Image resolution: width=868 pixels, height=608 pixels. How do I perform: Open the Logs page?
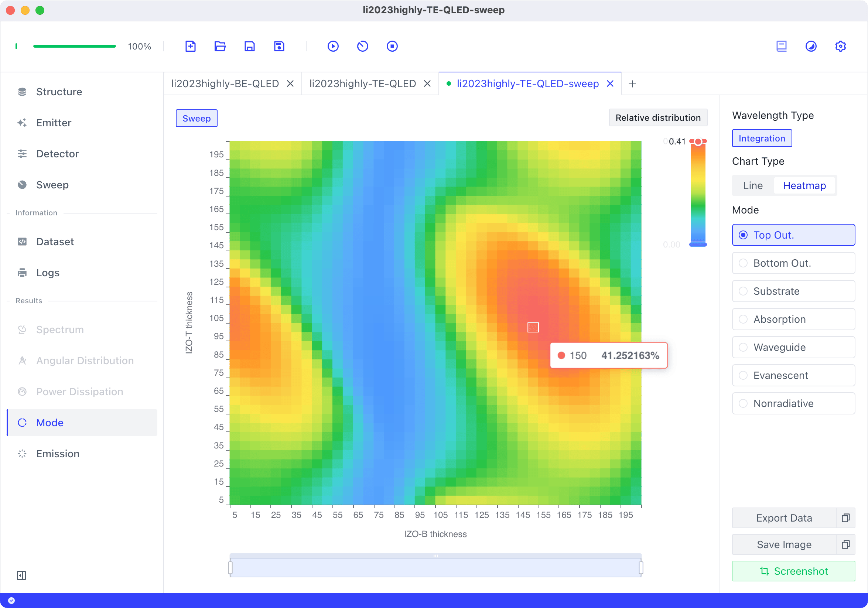[82, 273]
